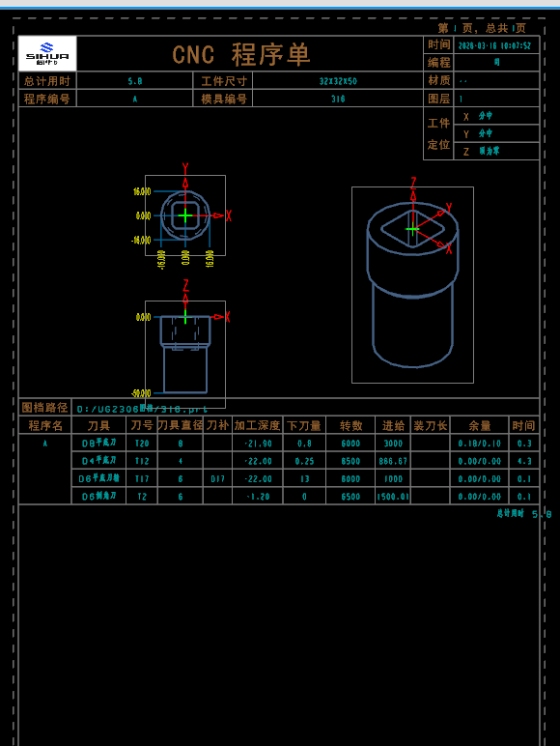The image size is (560, 746).
Task: Click the 工件尺寸 value 32X32X50
Action: [x=338, y=81]
